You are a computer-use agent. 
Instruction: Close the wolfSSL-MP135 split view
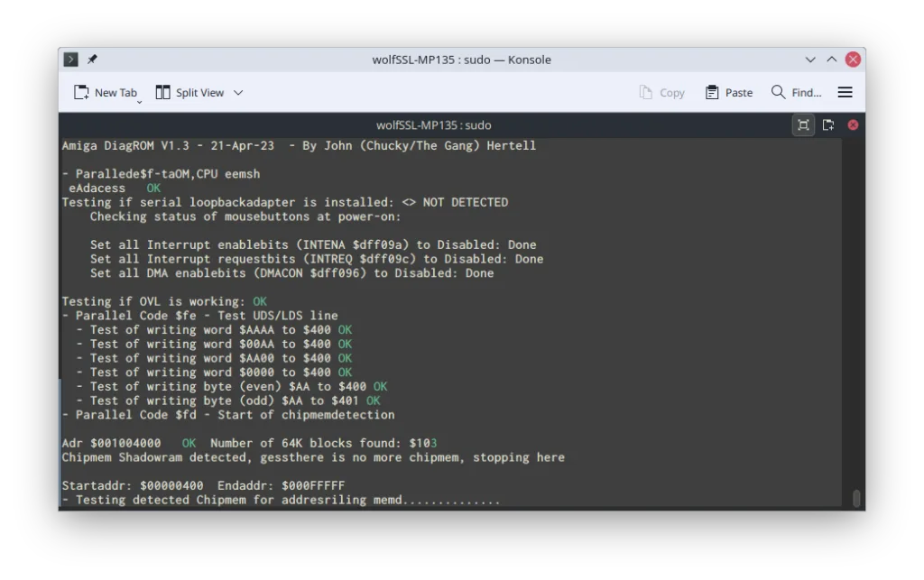853,124
